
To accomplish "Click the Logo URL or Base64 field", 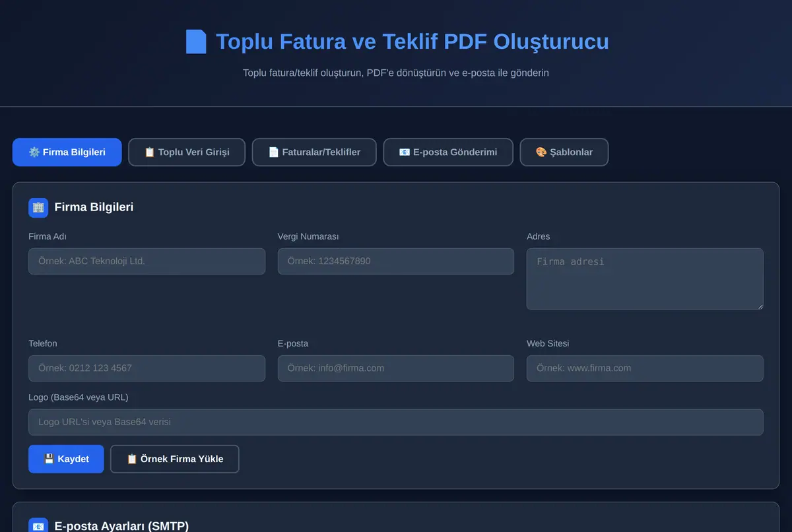I will click(396, 422).
